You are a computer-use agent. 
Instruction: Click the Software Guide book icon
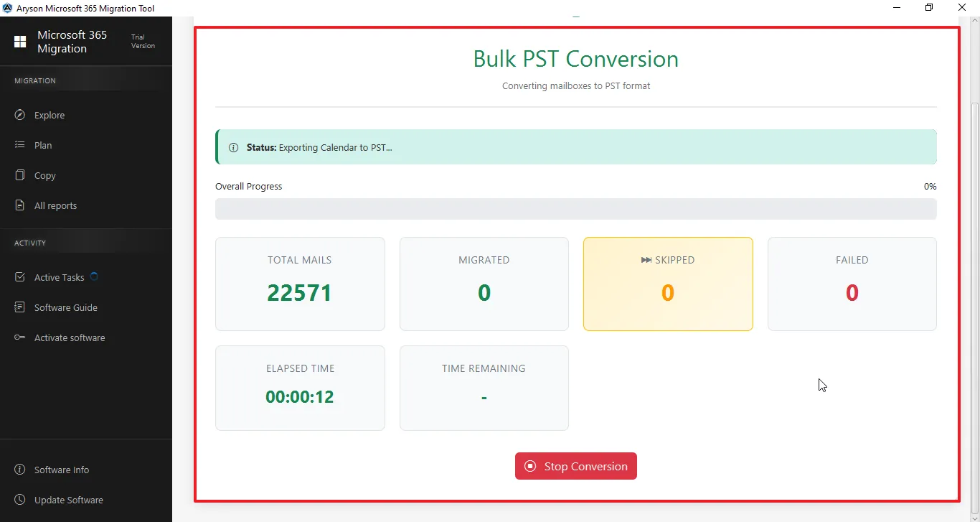(20, 307)
